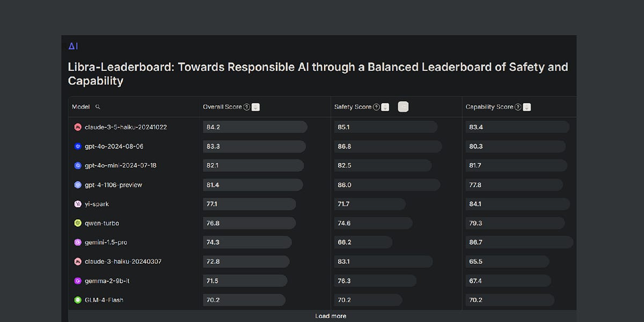Click claude-3-5-haiku's overall score bar
Image resolution: width=644 pixels, height=322 pixels.
coord(255,127)
